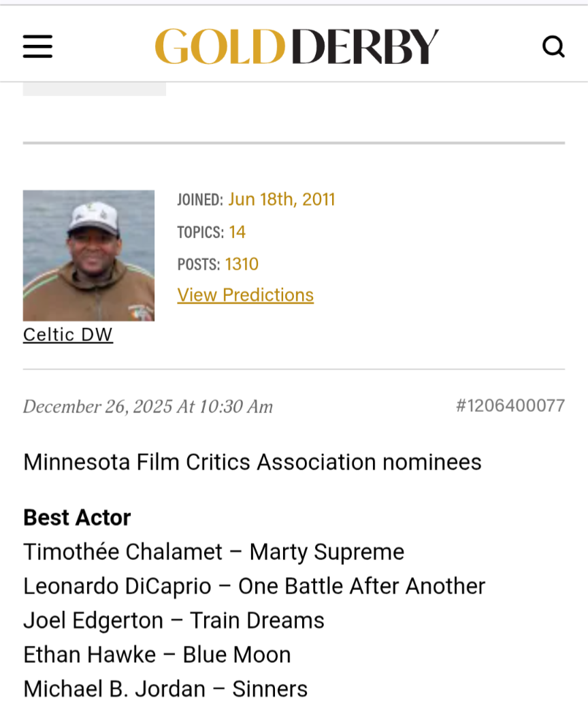Click the Ethan Hawke – Blue Moon line
The image size is (588, 722).
pos(157,655)
